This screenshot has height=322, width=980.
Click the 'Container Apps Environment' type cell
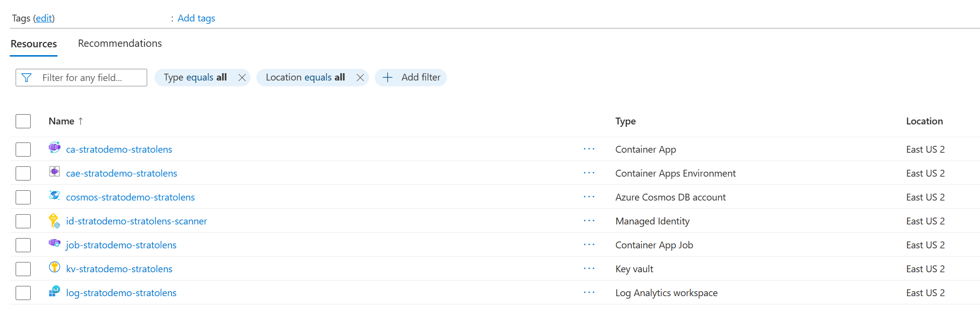click(675, 173)
